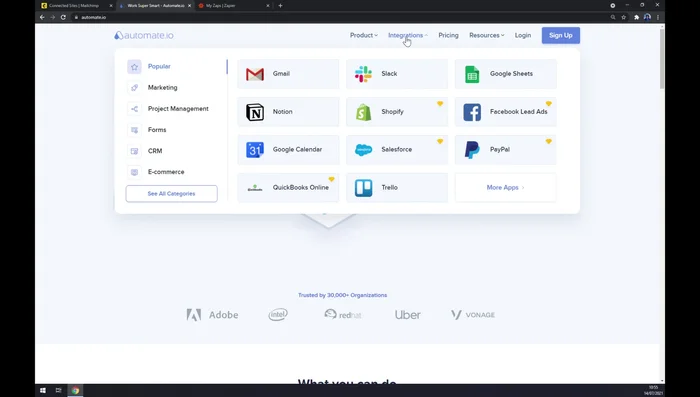Click the premium badge on PayPal
Screen dimensions: 700x397
549,142
